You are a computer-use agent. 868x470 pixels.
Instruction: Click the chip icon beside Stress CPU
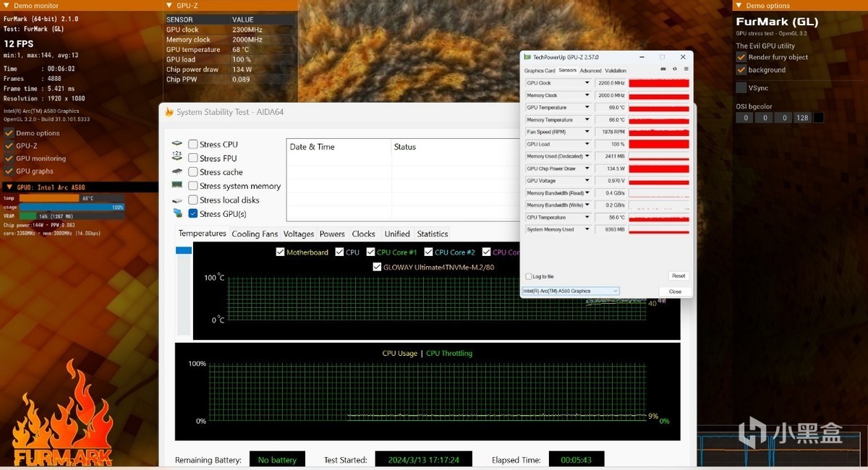coord(177,144)
